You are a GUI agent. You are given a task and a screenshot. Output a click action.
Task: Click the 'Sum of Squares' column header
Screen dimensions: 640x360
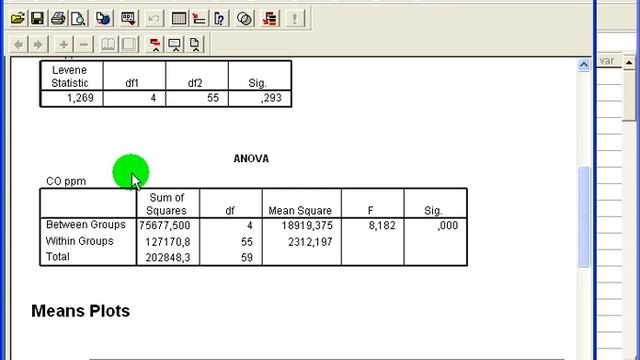pos(167,204)
